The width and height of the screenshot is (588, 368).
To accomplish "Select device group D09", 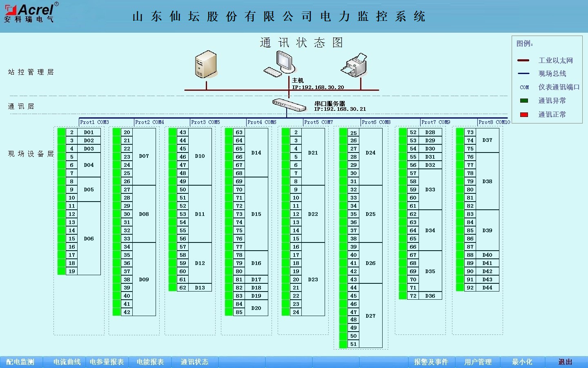I will pyautogui.click(x=144, y=280).
